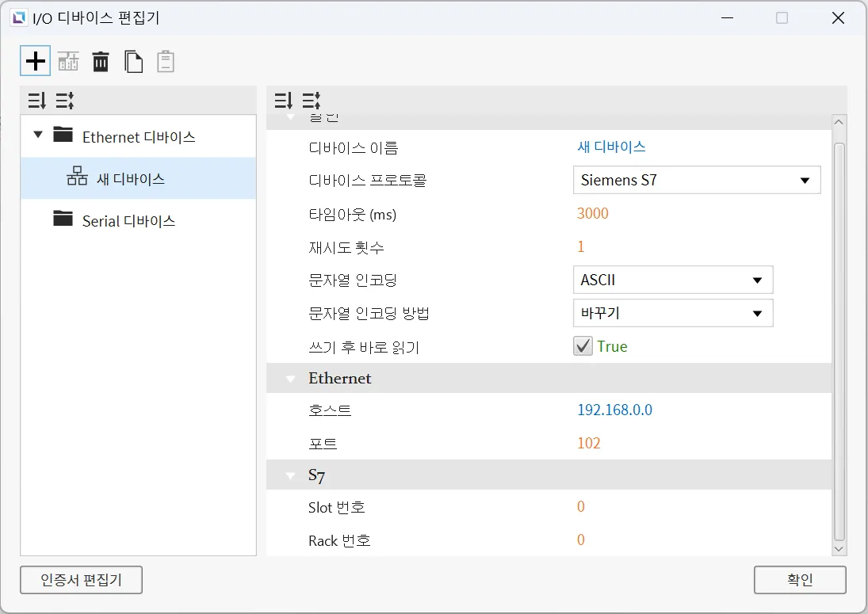Click expand-all icon above device tree

[x=36, y=101]
